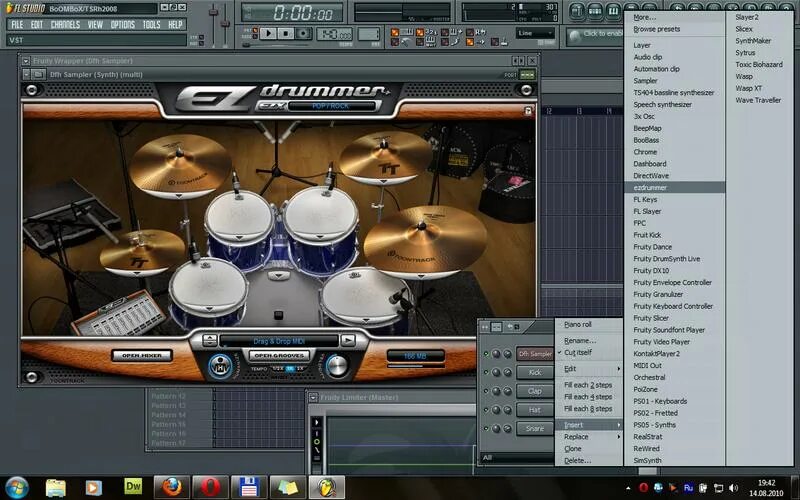Choose Fill each 2 steps
This screenshot has width=800, height=500.
point(589,385)
